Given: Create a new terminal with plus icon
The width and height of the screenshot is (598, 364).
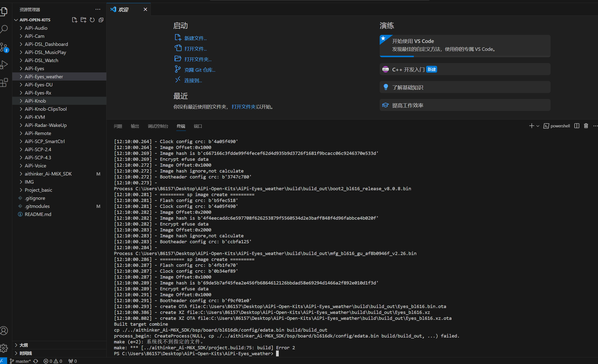Looking at the screenshot, I should [x=531, y=126].
